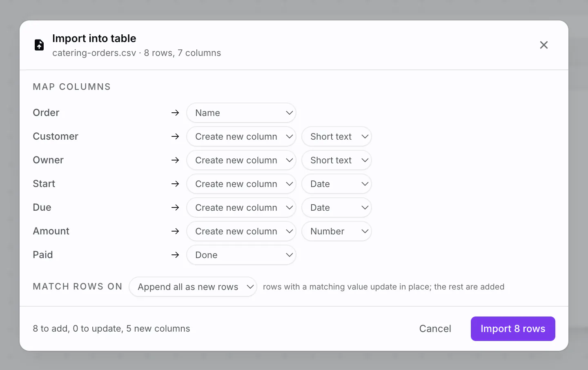Click the Order source column label
Screen dimensions: 588x370
tap(46, 113)
